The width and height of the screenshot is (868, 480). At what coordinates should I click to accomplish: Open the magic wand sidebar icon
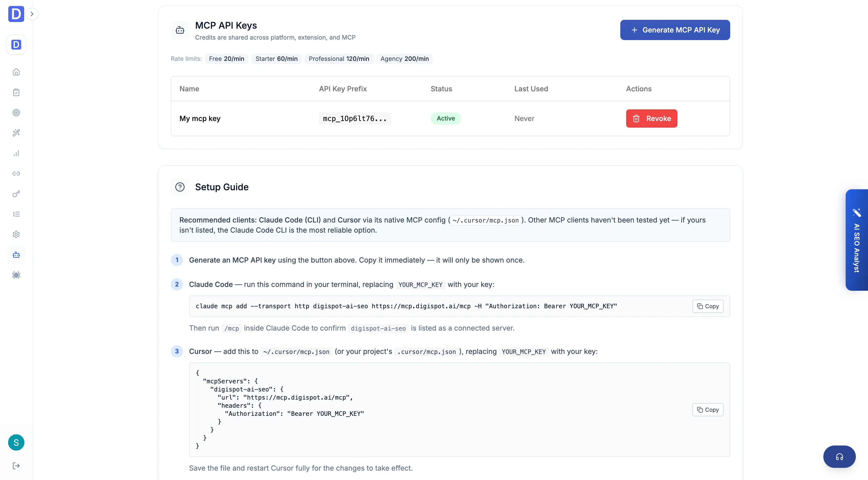16,133
